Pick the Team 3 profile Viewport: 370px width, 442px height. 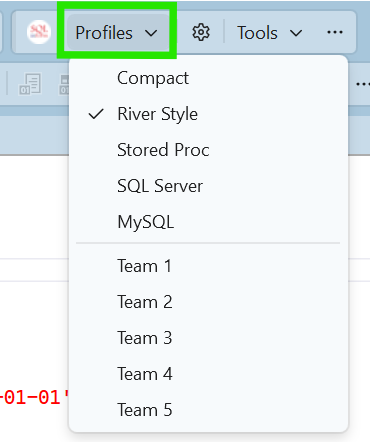pos(208,338)
